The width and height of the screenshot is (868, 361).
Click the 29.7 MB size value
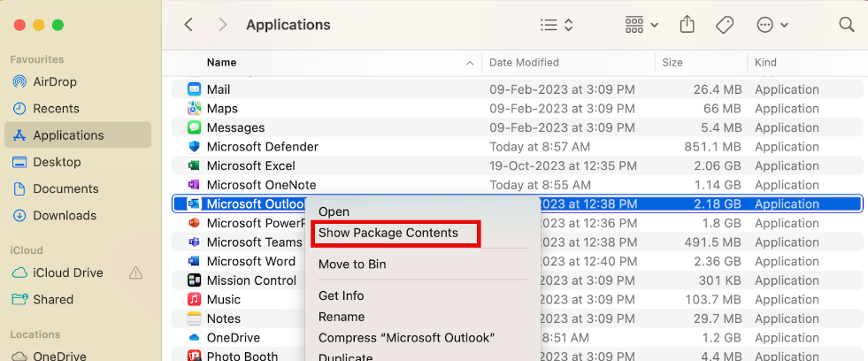coord(717,319)
